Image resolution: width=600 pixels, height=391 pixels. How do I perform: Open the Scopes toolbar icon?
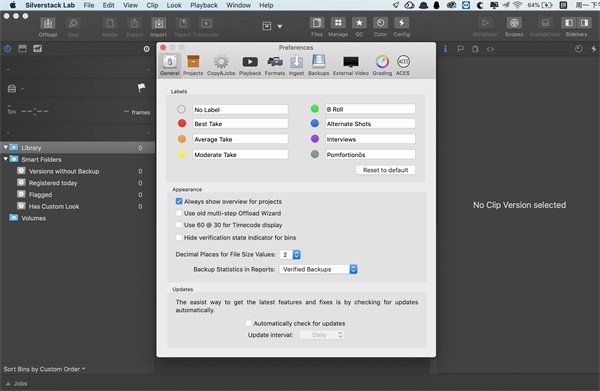click(x=514, y=23)
